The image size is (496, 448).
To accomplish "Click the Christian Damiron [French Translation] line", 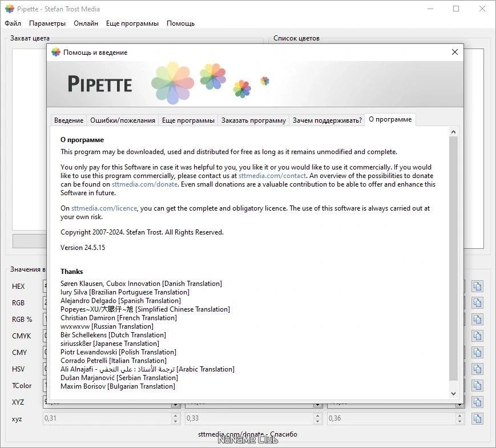I will click(x=119, y=318).
